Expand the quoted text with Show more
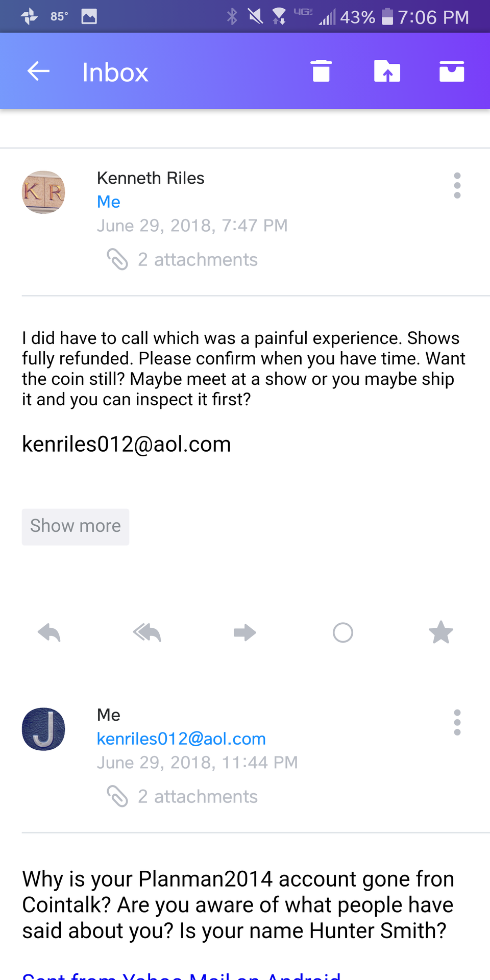Image resolution: width=490 pixels, height=980 pixels. [x=76, y=526]
